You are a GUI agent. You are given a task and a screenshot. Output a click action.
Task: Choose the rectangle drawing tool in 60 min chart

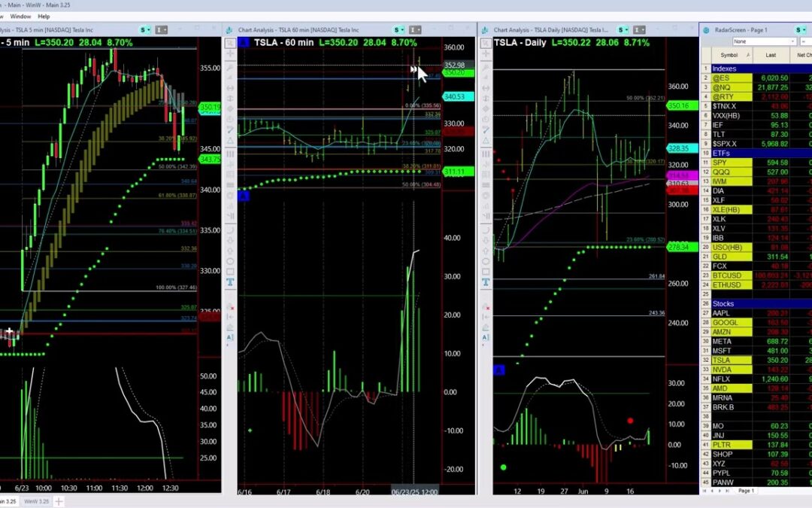pyautogui.click(x=230, y=272)
